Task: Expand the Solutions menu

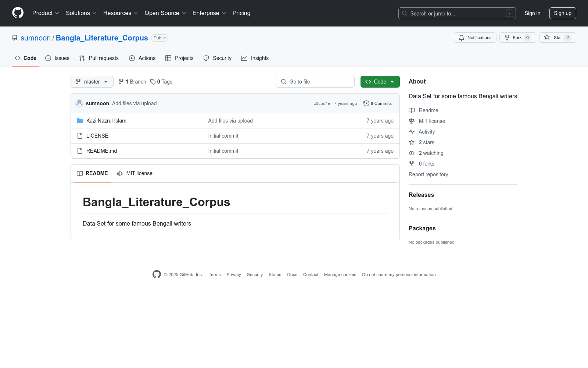Action: coord(81,13)
